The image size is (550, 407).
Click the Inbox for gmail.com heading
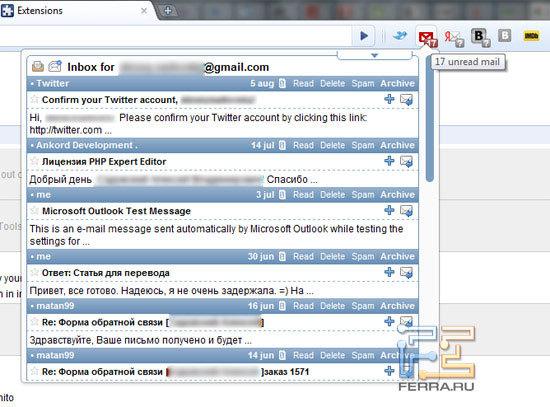click(168, 67)
